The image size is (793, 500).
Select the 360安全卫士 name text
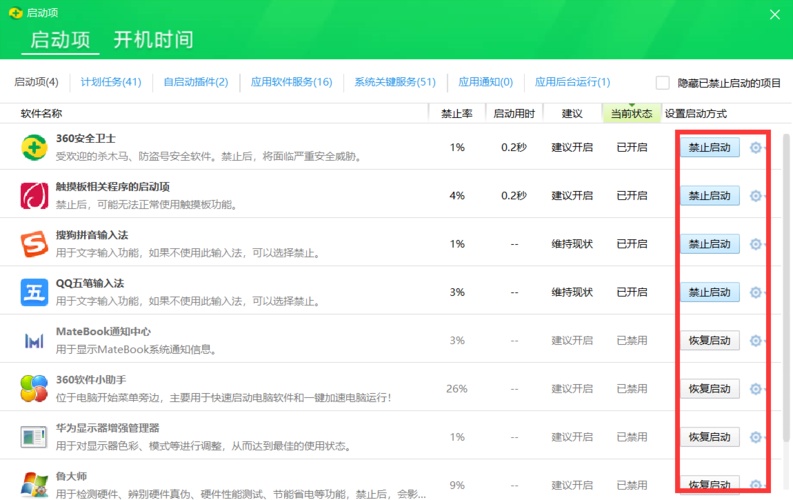85,139
